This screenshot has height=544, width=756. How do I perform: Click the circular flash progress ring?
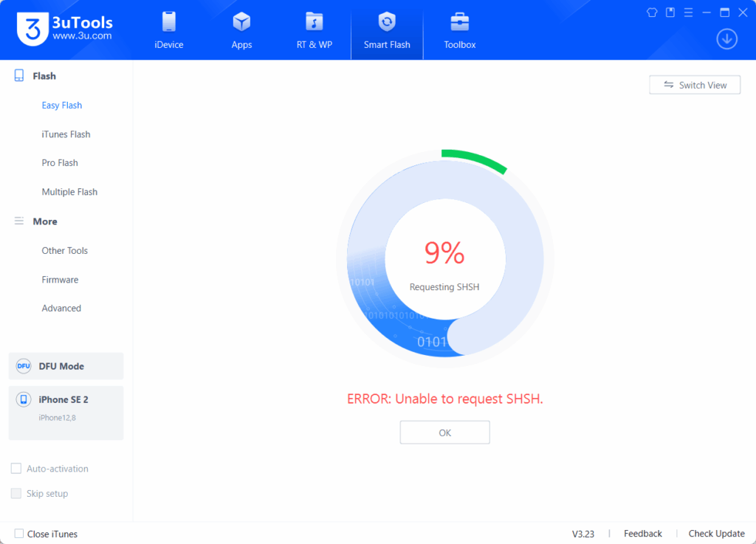[445, 259]
